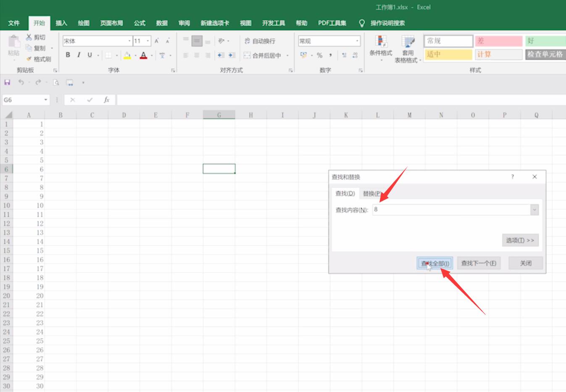The width and height of the screenshot is (566, 392).
Task: Open Conditional Formatting (条件格式)
Action: 381,49
